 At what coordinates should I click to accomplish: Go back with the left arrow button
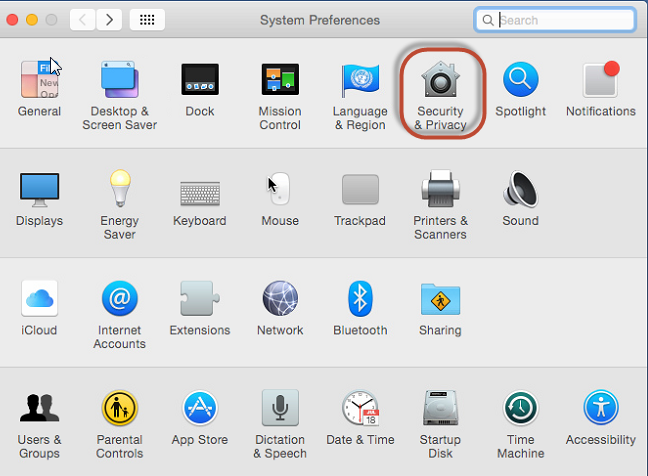click(x=83, y=19)
